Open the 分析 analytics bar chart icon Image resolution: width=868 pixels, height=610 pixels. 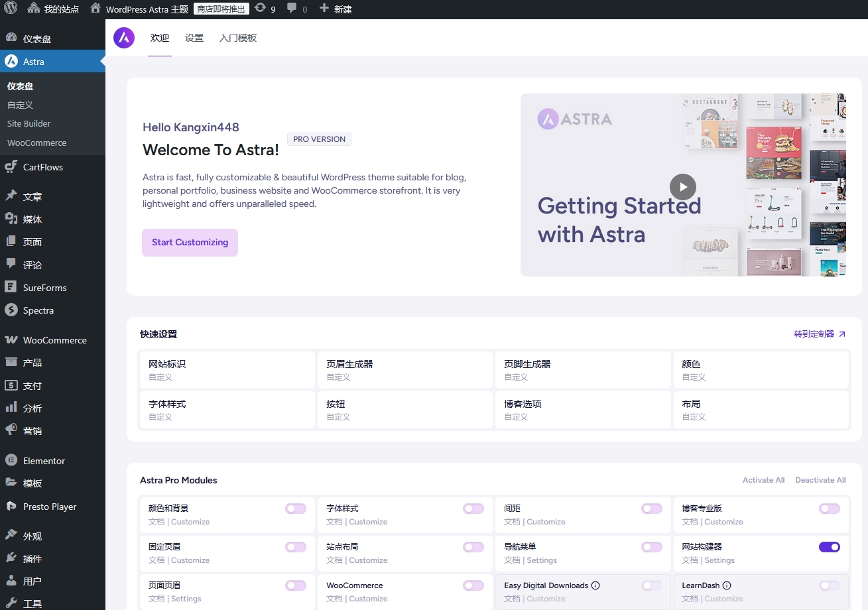point(11,408)
